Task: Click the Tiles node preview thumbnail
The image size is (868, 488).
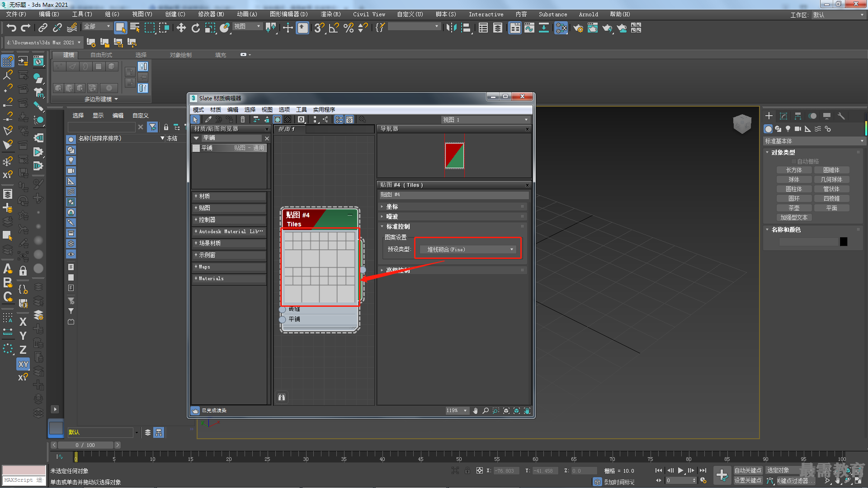Action: (x=320, y=267)
